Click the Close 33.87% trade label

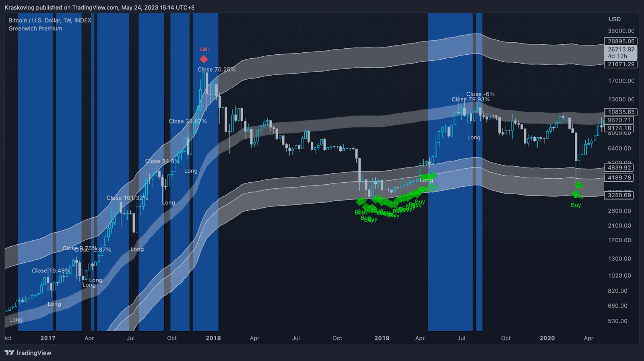(188, 122)
